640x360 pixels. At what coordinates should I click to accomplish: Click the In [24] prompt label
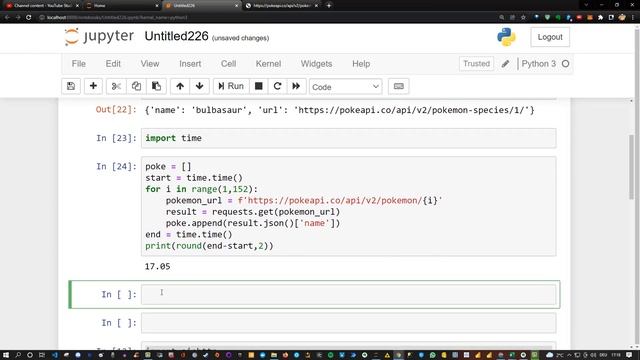pos(116,167)
